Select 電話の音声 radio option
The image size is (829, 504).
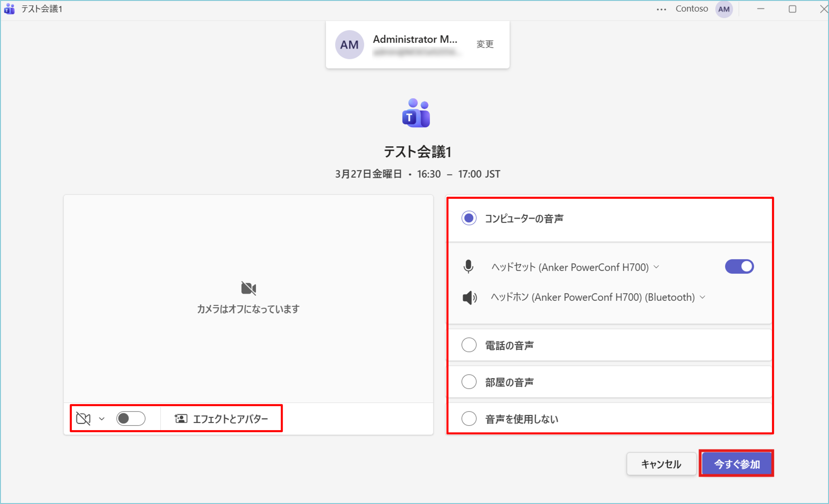click(469, 345)
